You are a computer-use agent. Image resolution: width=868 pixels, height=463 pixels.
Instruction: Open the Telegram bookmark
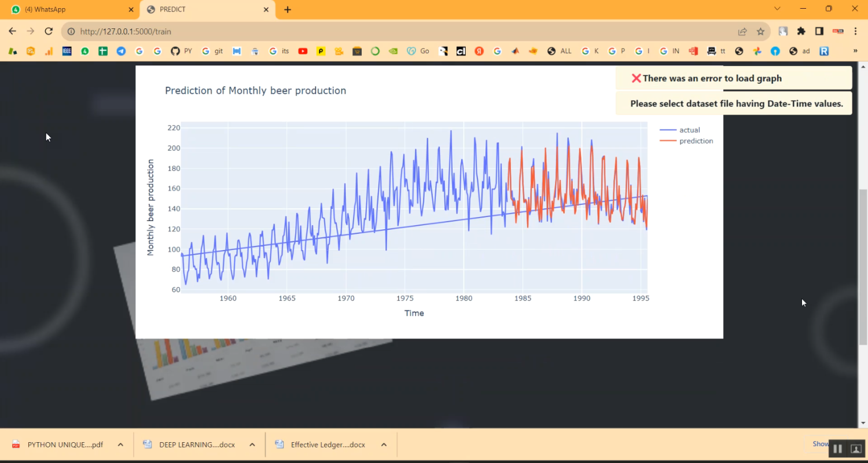pos(121,51)
